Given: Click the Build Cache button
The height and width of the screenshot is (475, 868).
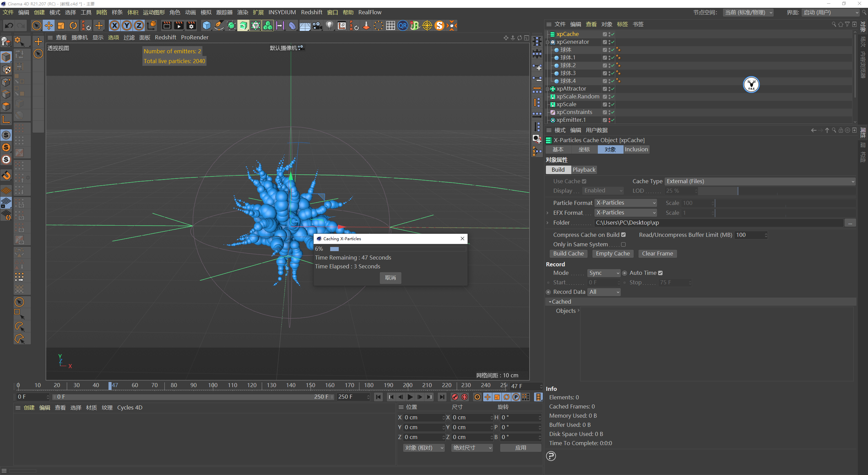Looking at the screenshot, I should [568, 254].
